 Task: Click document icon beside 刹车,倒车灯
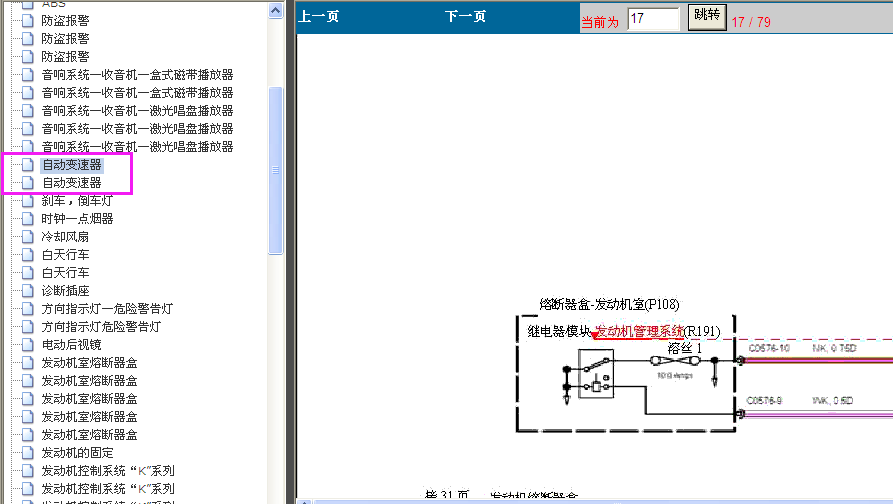pyautogui.click(x=27, y=200)
